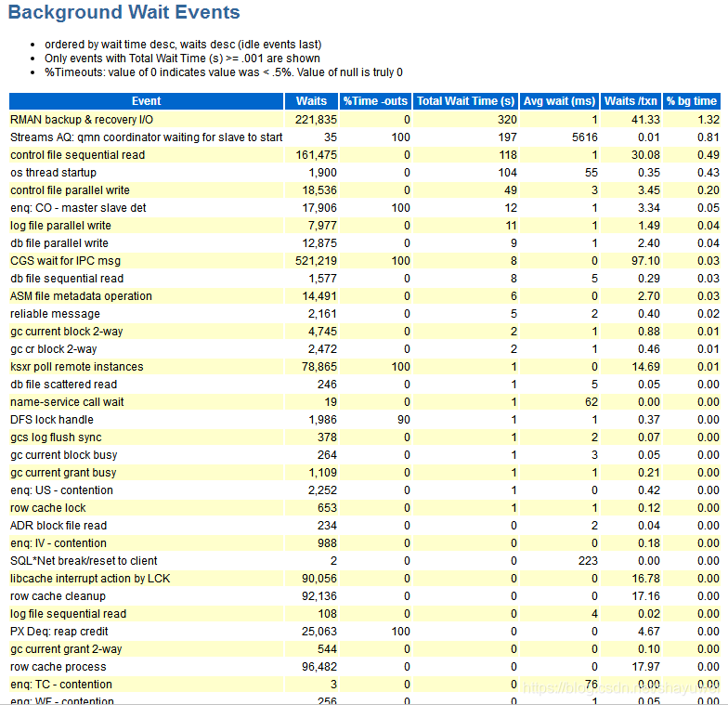Click ASM file metadata operation event
The height and width of the screenshot is (705, 728).
pyautogui.click(x=82, y=295)
